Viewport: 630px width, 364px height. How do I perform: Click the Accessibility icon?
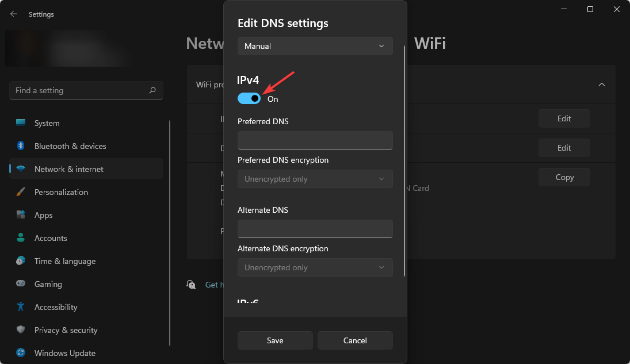click(21, 306)
